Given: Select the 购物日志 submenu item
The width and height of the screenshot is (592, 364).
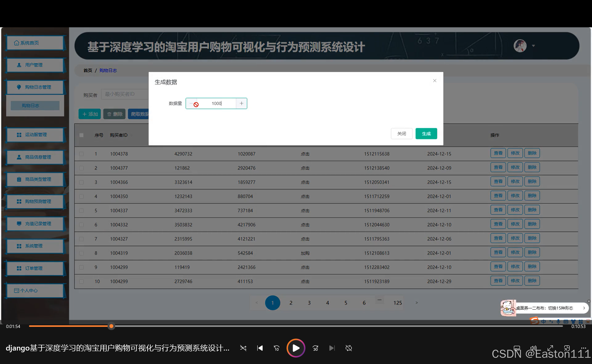Looking at the screenshot, I should click(x=35, y=105).
